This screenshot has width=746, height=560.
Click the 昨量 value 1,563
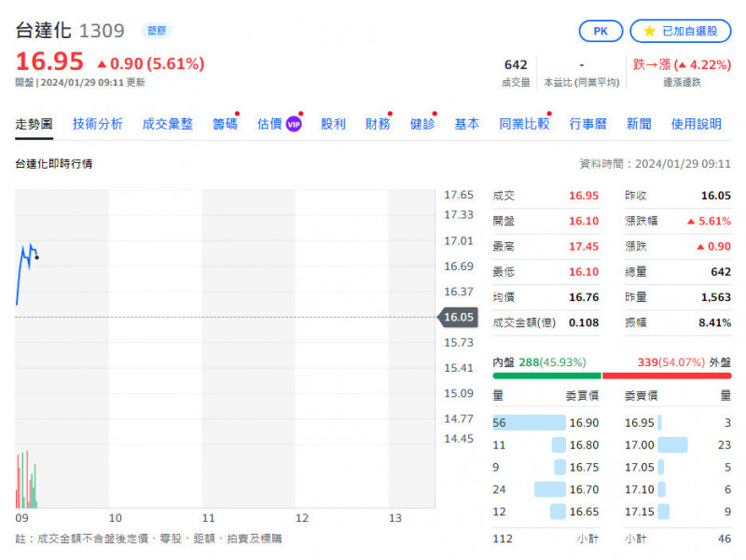[x=716, y=297]
